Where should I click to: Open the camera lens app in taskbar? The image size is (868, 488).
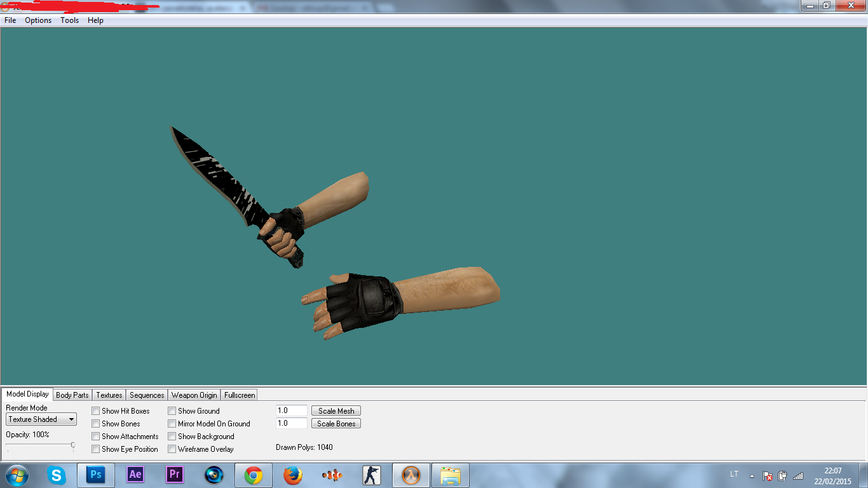214,475
